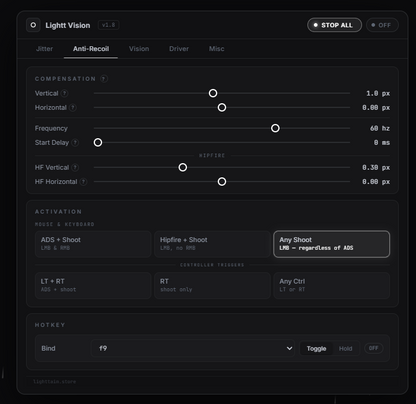This screenshot has height=404, width=416.
Task: Open the Compensation help icon
Action: pos(104,79)
